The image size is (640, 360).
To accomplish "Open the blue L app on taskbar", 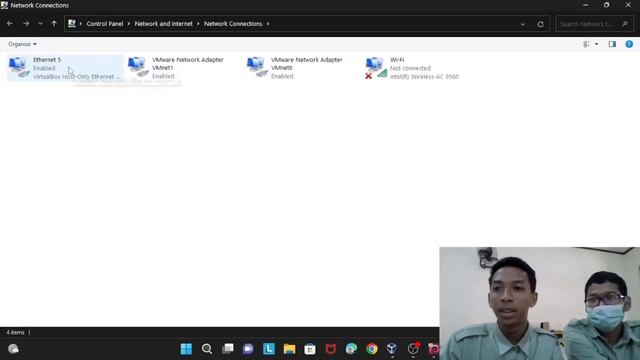I will point(269,349).
